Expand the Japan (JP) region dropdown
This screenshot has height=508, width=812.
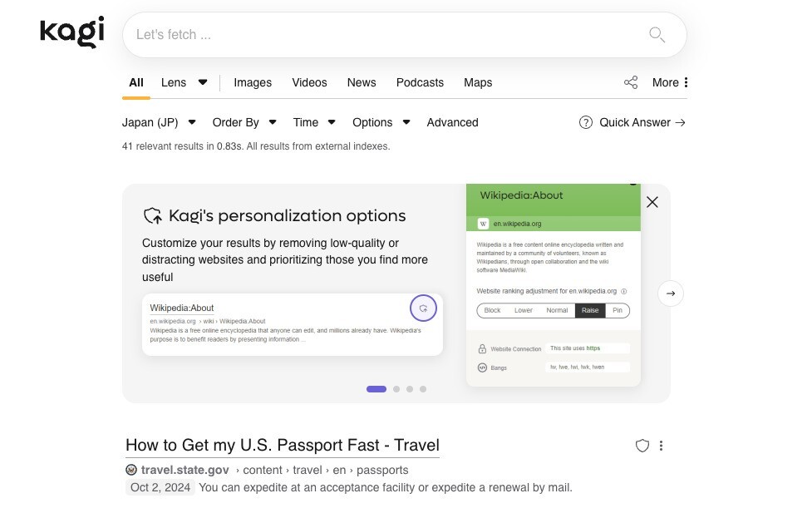tap(159, 122)
